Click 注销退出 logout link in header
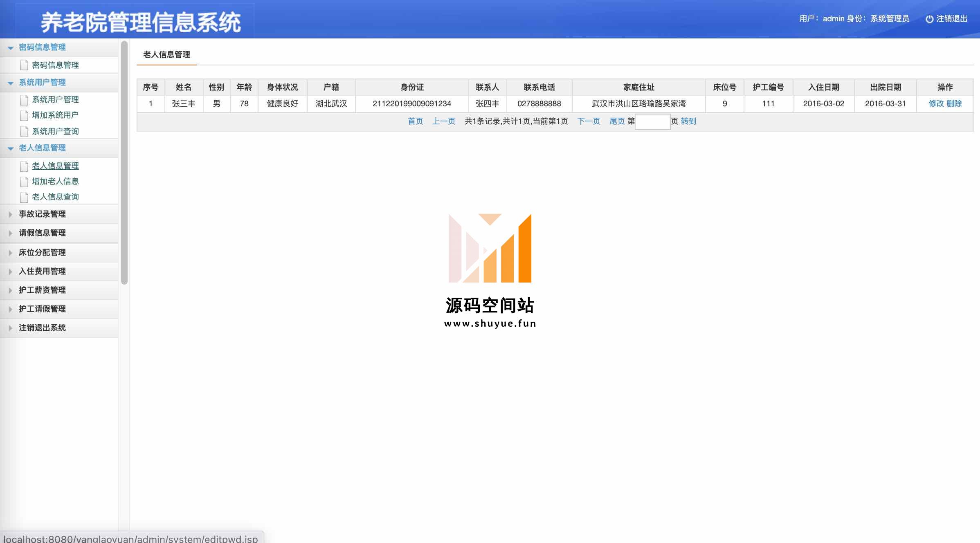 [x=951, y=19]
